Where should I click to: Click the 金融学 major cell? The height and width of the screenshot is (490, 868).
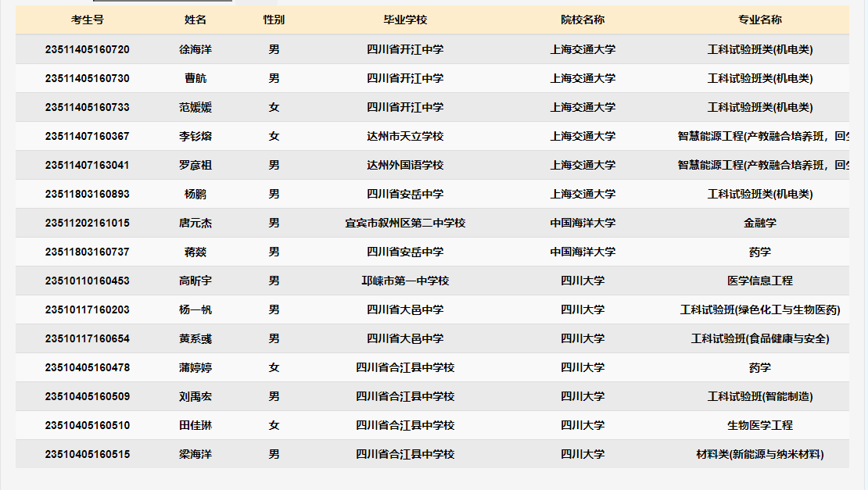point(760,223)
